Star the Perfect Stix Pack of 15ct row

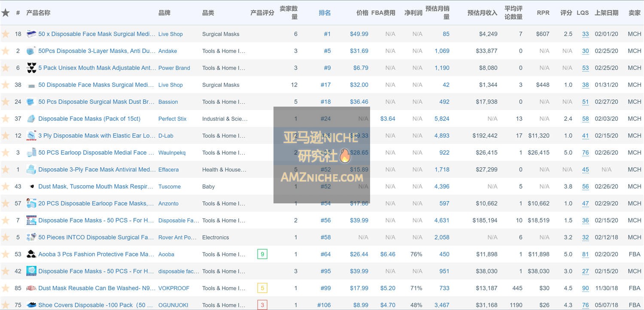[5, 119]
